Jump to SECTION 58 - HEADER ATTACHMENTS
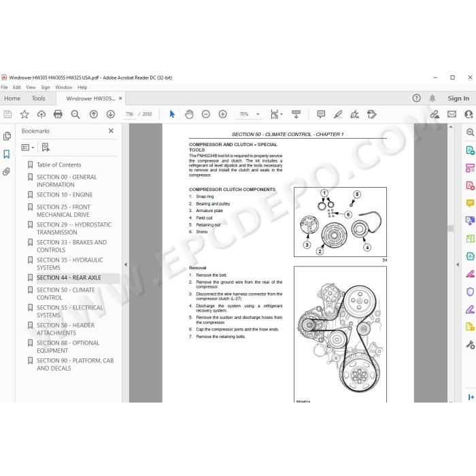 point(65,329)
